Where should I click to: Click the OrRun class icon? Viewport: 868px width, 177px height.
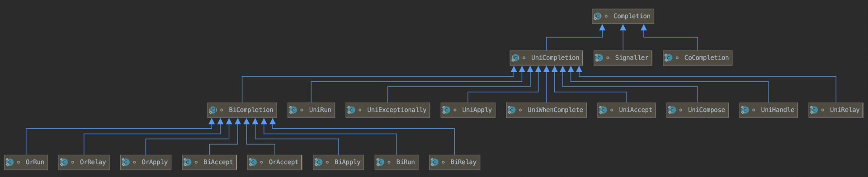(9, 162)
